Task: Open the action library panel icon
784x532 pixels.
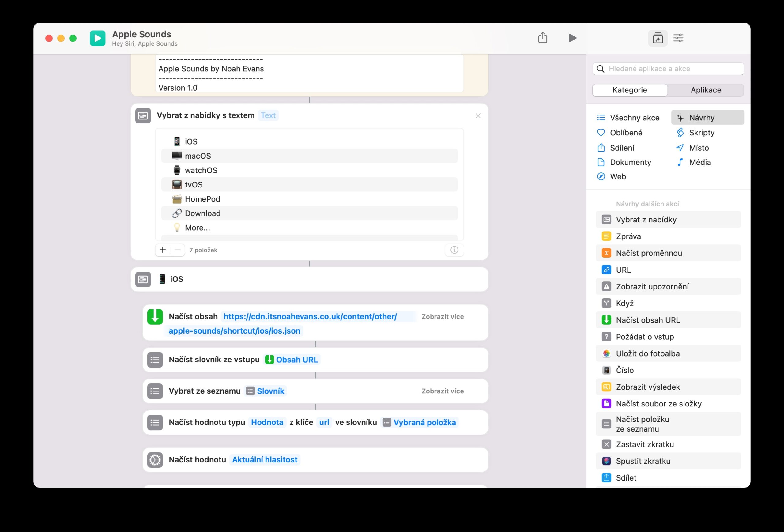Action: coord(658,38)
